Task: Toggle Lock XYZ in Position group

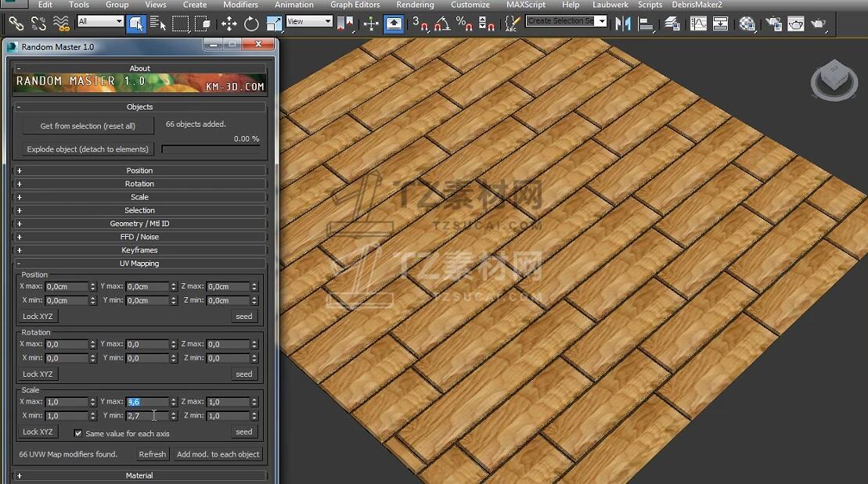Action: (x=38, y=317)
